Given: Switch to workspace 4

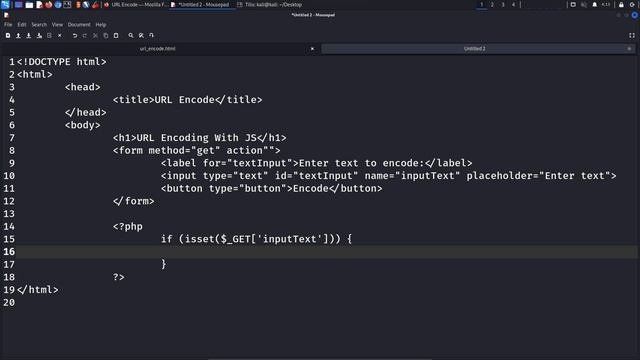Looking at the screenshot, I should tap(513, 4).
